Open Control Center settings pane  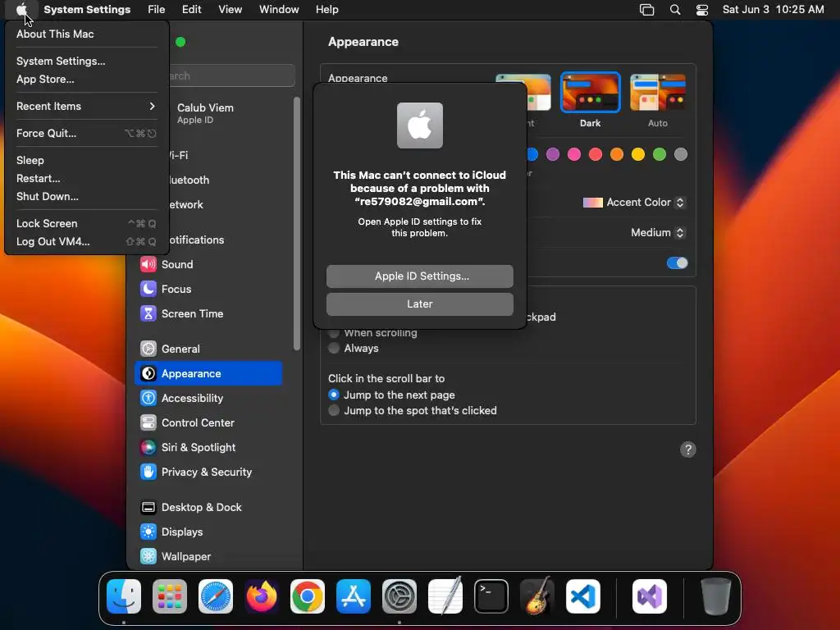coord(209,422)
